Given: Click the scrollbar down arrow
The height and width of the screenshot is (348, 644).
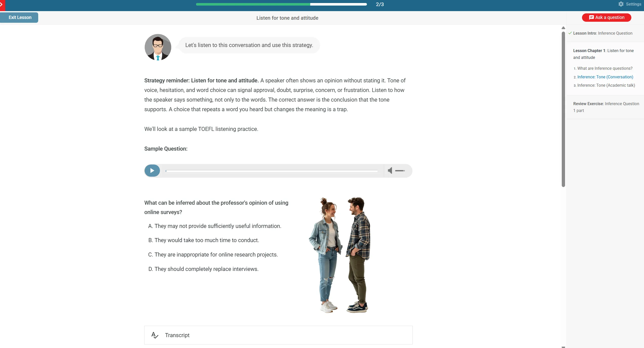Looking at the screenshot, I should pyautogui.click(x=563, y=347).
